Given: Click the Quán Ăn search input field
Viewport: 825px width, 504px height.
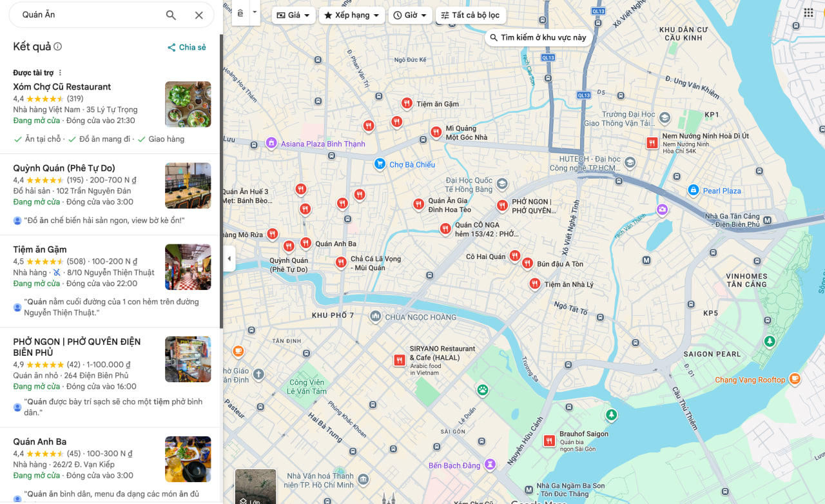Looking at the screenshot, I should pyautogui.click(x=89, y=15).
